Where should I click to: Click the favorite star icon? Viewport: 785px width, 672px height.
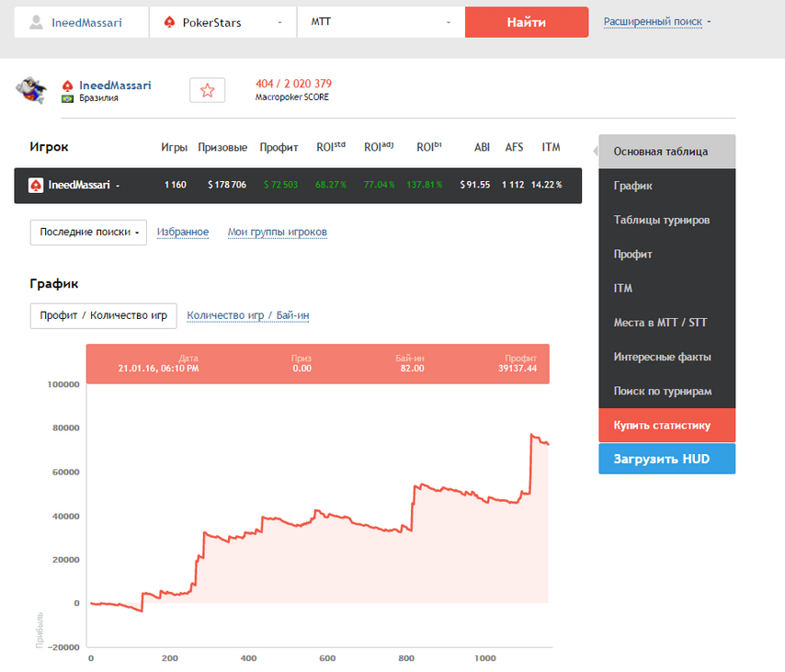(207, 91)
